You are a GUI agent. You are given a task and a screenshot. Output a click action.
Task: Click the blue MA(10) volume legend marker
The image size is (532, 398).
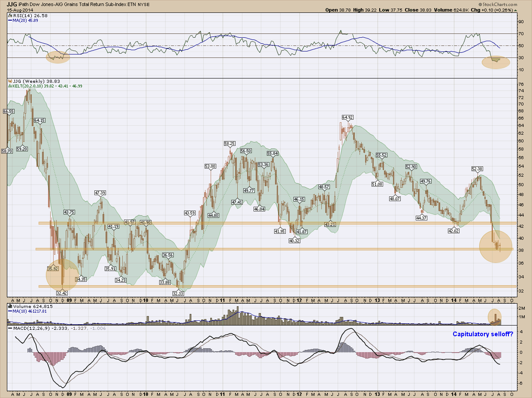point(10,311)
